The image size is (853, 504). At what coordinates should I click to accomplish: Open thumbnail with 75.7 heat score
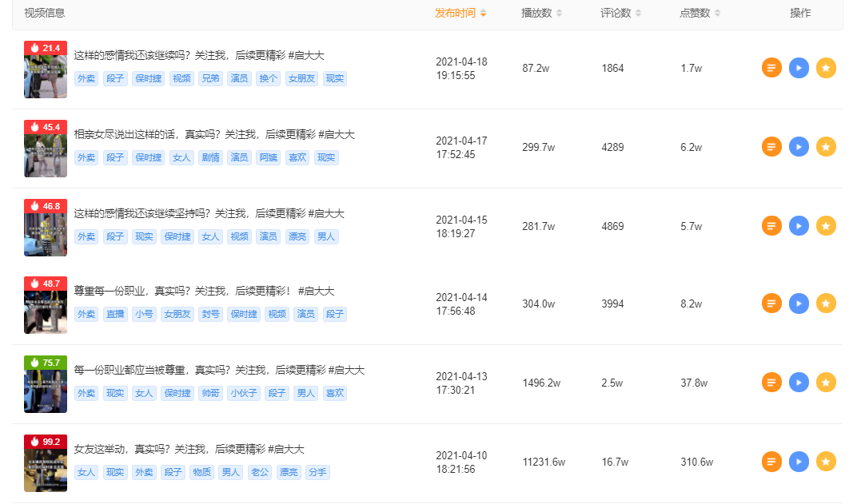click(x=46, y=384)
